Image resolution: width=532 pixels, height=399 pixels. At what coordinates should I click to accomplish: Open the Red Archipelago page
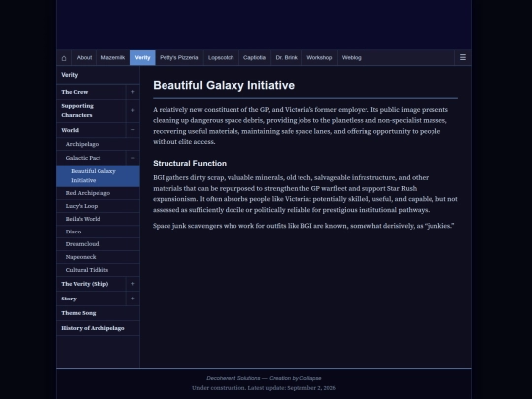pyautogui.click(x=98, y=193)
